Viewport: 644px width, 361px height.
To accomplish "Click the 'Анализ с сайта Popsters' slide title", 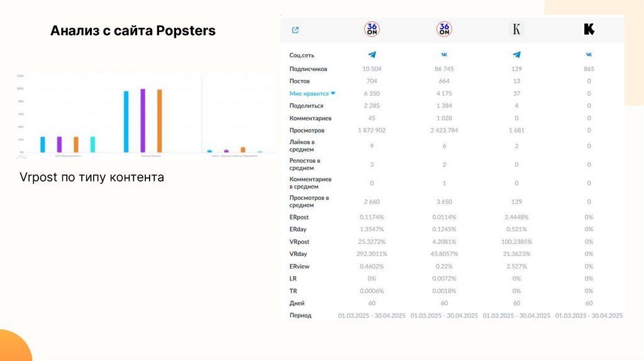I will 133,31.
